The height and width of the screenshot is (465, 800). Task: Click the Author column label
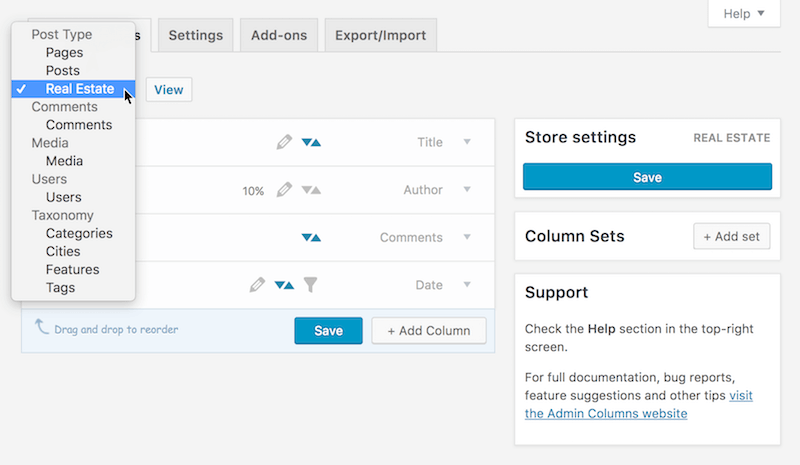(x=423, y=190)
